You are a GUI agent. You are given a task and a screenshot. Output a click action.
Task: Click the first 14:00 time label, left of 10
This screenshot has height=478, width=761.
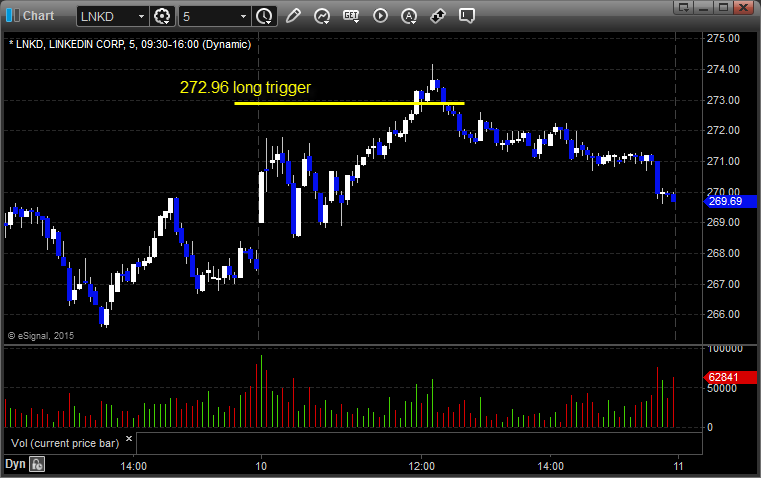coord(133,466)
